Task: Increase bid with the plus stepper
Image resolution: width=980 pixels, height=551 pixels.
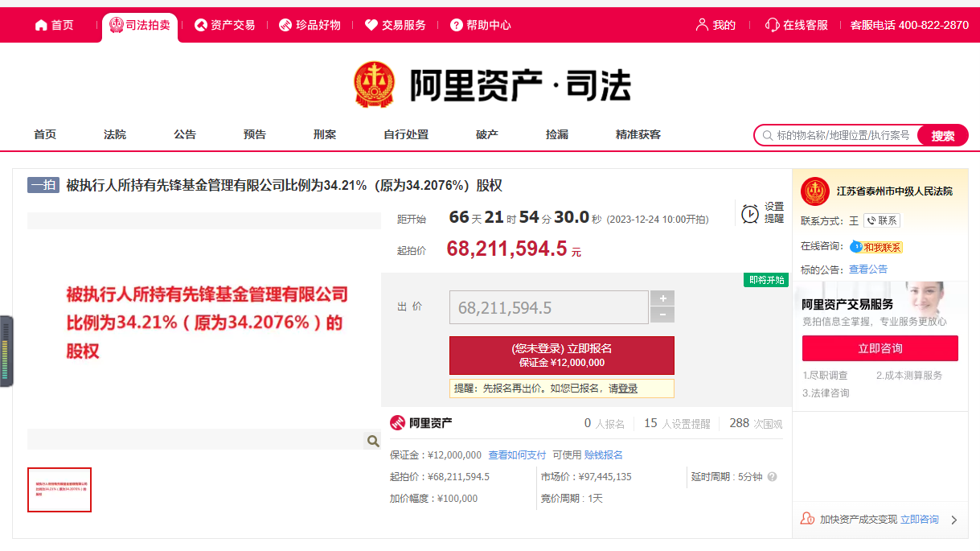Action: pyautogui.click(x=662, y=298)
